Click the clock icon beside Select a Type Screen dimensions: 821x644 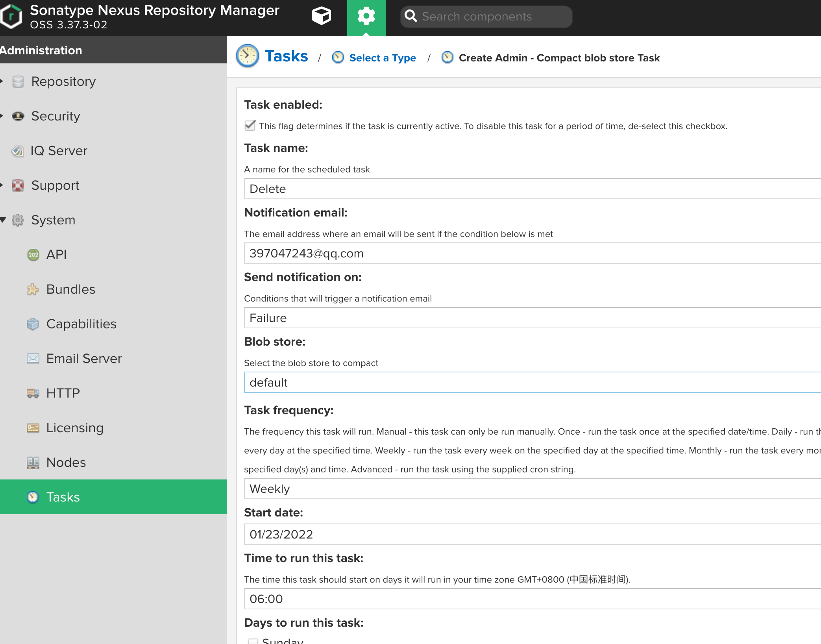338,57
